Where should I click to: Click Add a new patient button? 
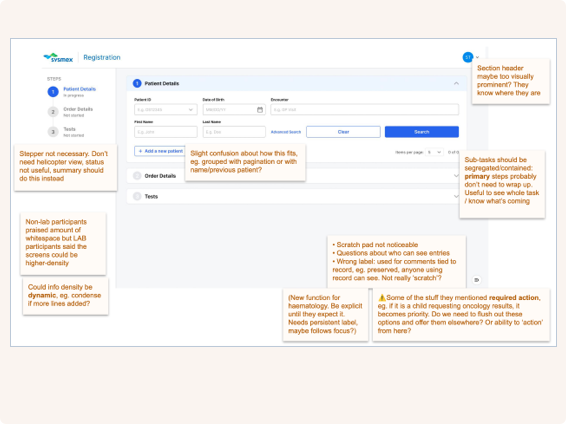click(x=160, y=151)
